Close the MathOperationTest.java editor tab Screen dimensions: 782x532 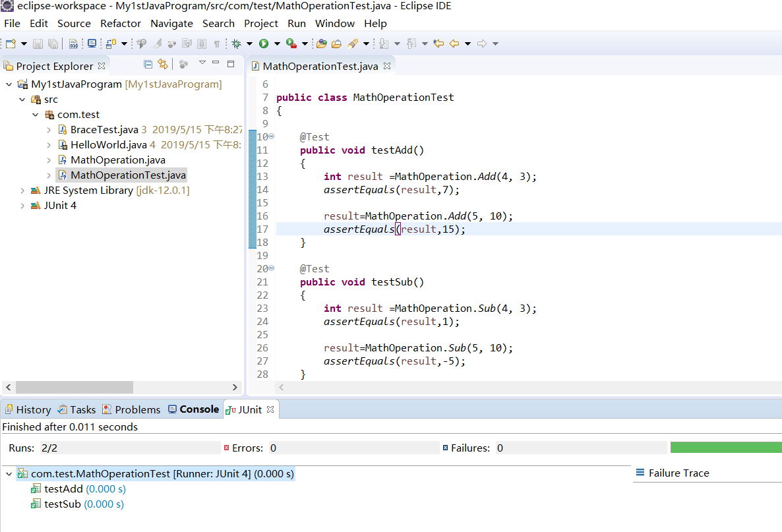[x=387, y=66]
